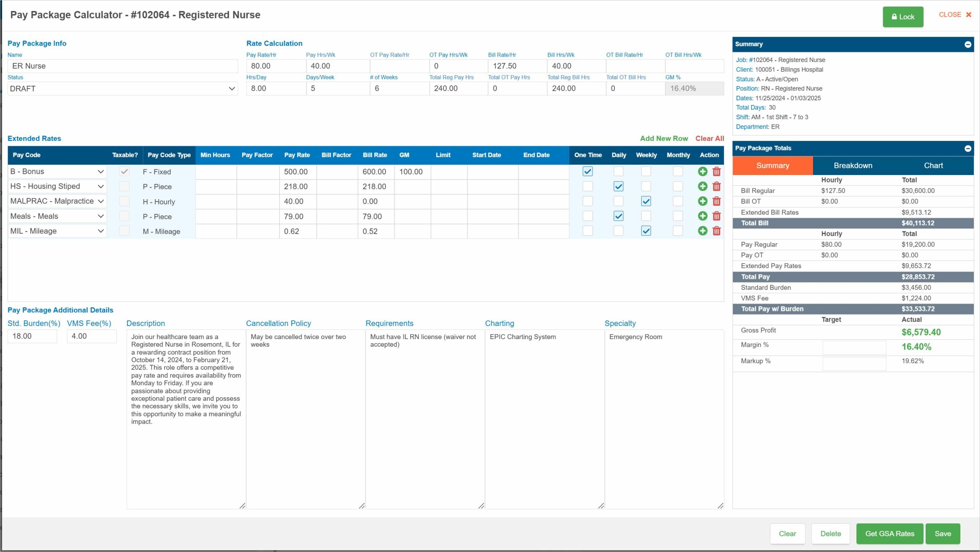Click the green add row icon for Meals
Image resolution: width=980 pixels, height=552 pixels.
click(x=703, y=215)
